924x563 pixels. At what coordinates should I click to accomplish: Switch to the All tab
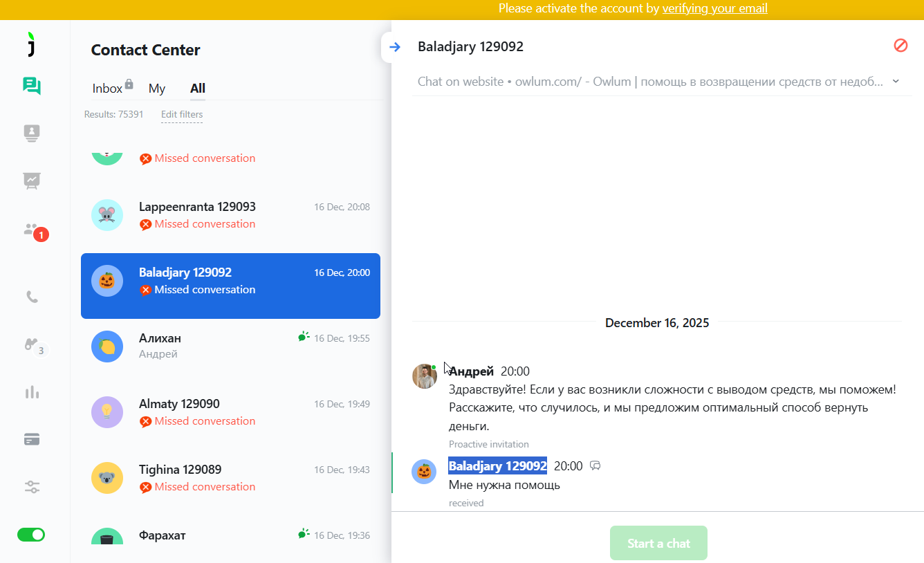[198, 89]
